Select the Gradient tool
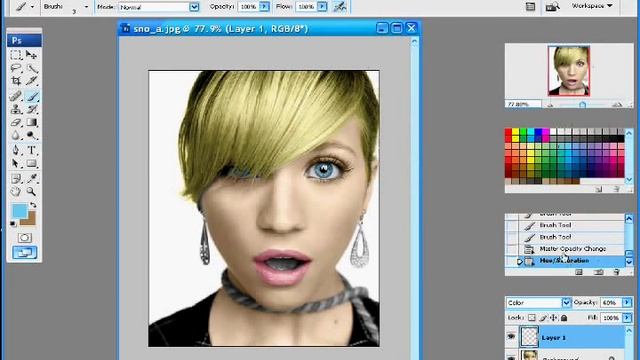Image resolution: width=640 pixels, height=360 pixels. click(31, 122)
